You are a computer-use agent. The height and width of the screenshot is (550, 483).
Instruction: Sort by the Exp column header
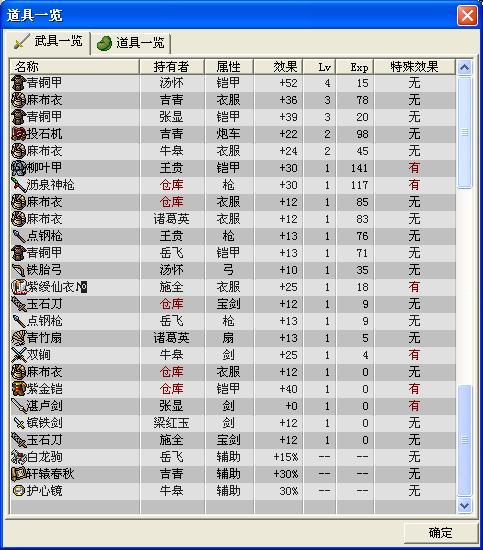point(355,67)
